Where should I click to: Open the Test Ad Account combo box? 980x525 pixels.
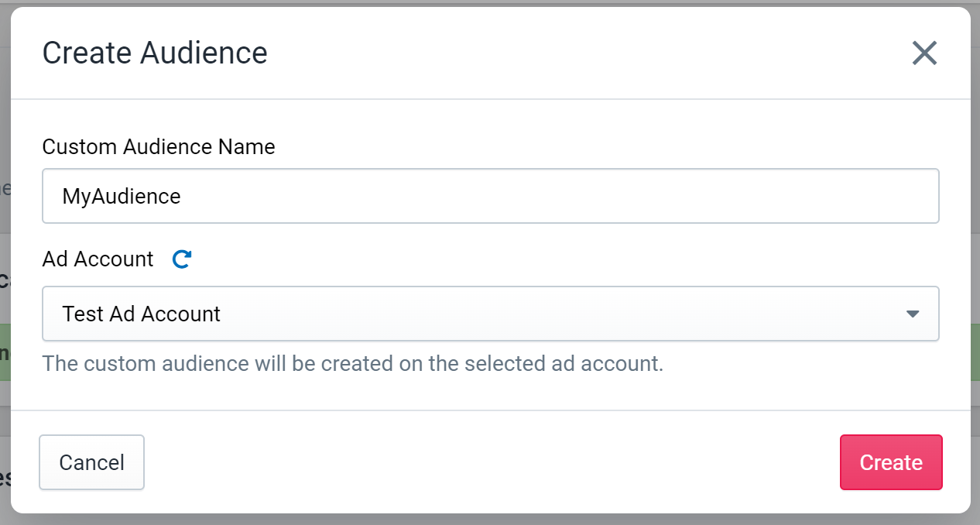[x=491, y=314]
